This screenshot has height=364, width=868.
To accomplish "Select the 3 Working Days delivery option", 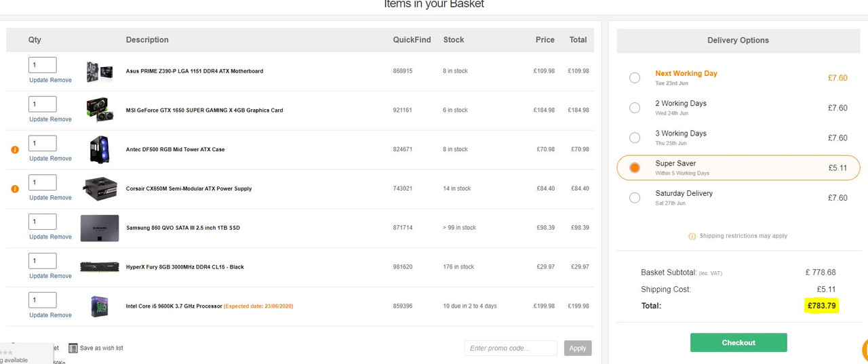I will tap(635, 138).
